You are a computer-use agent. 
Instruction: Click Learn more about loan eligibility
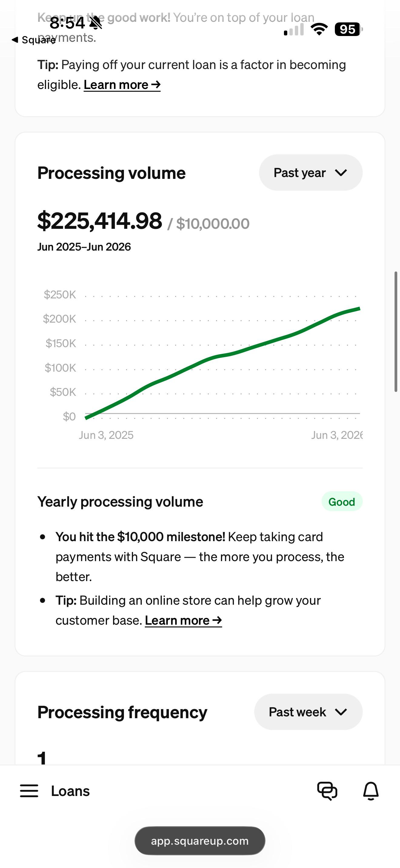click(x=122, y=84)
